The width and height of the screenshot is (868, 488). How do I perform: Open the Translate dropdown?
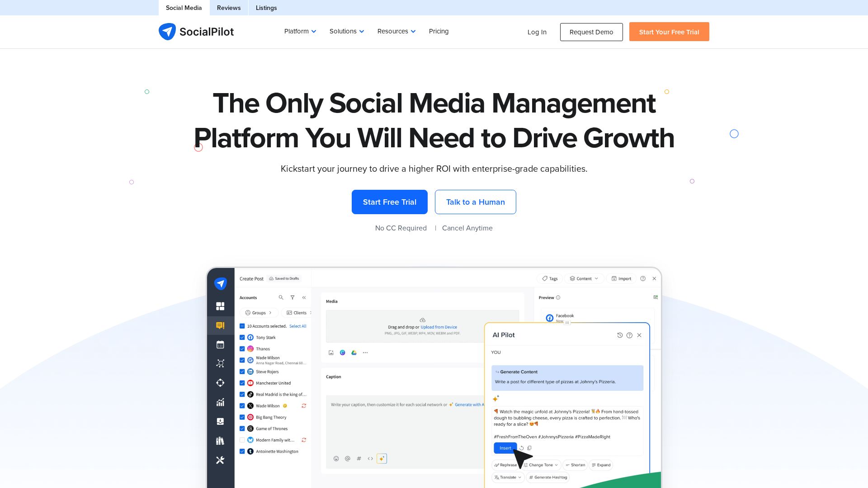click(x=508, y=478)
